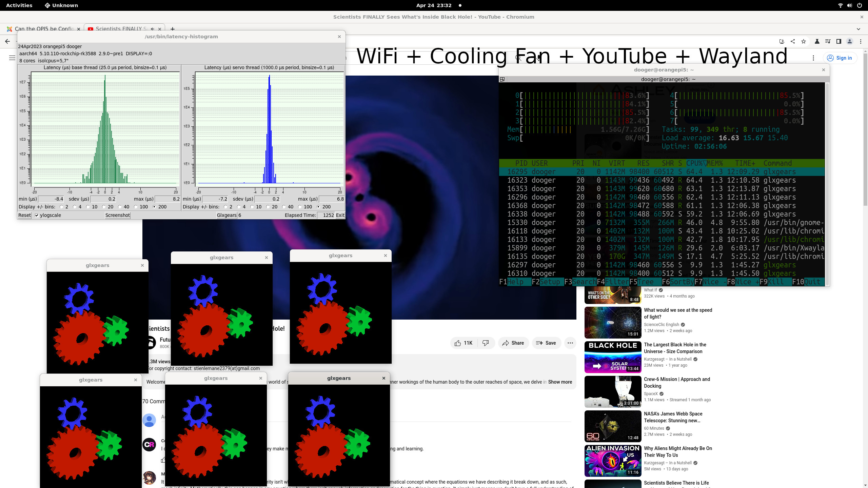Click the CPU% column header in htop
This screenshot has width=868, height=488.
click(x=696, y=163)
